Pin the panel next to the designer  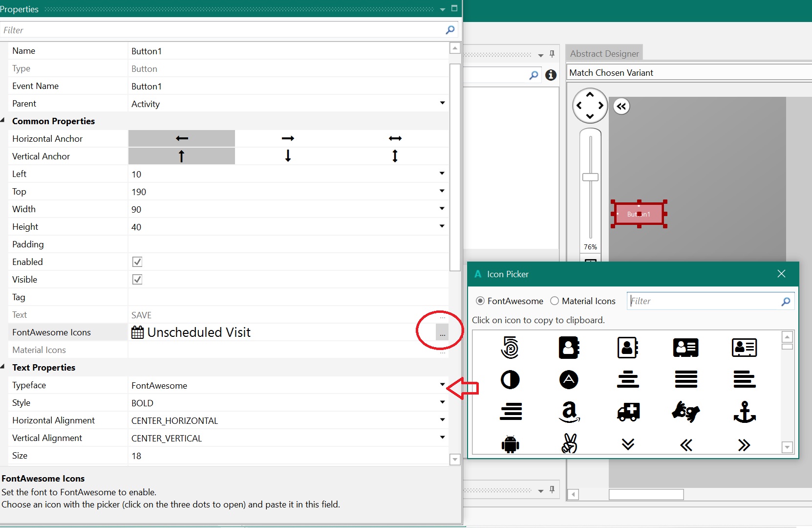tap(552, 54)
